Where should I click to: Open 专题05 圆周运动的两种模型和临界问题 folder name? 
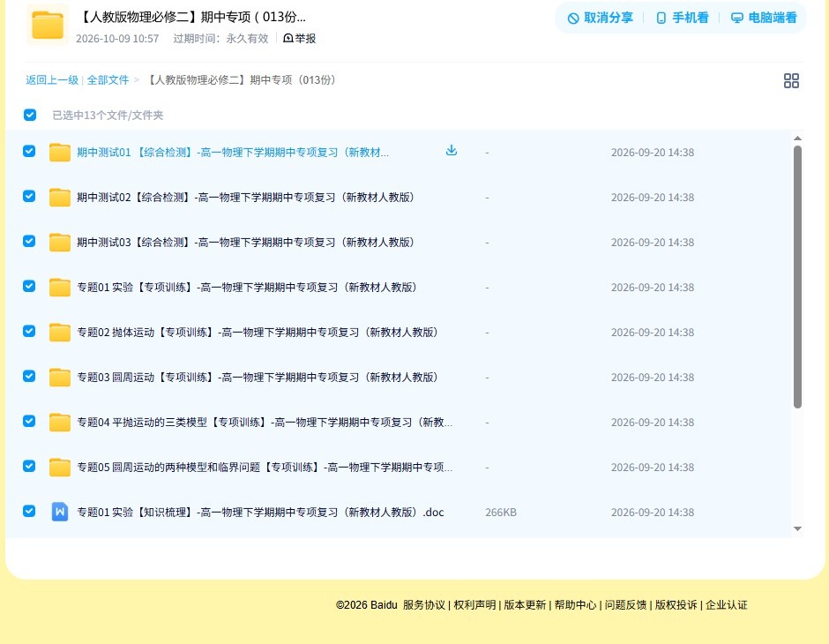(265, 467)
